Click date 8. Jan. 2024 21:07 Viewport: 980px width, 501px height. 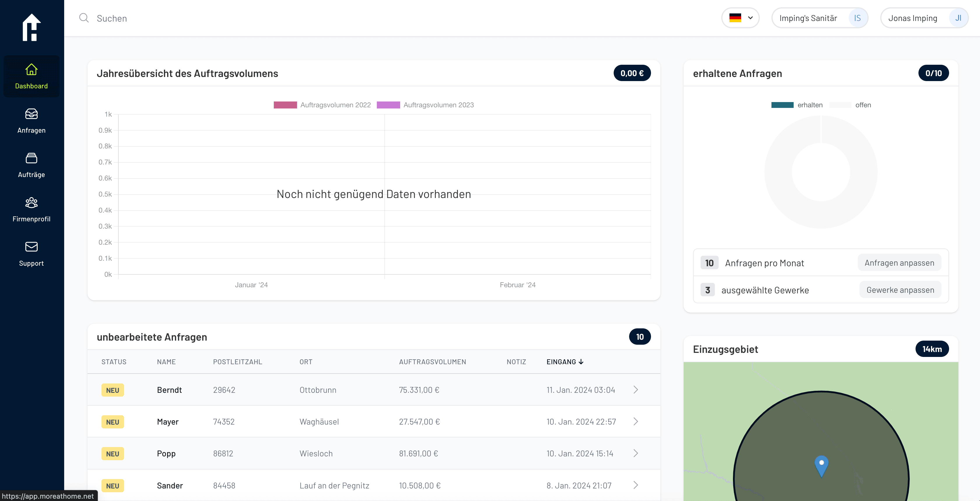(579, 486)
